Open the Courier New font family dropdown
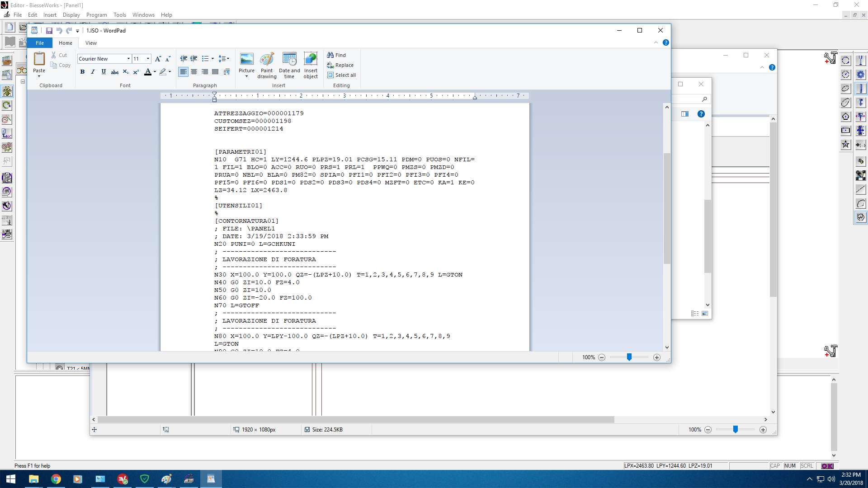 tap(128, 59)
